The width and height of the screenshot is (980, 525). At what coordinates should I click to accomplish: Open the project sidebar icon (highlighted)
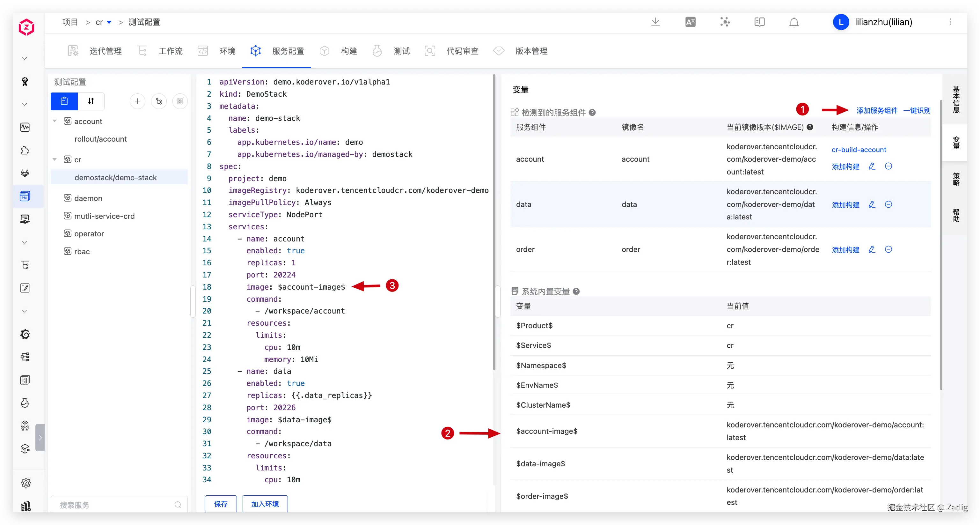[x=25, y=196]
